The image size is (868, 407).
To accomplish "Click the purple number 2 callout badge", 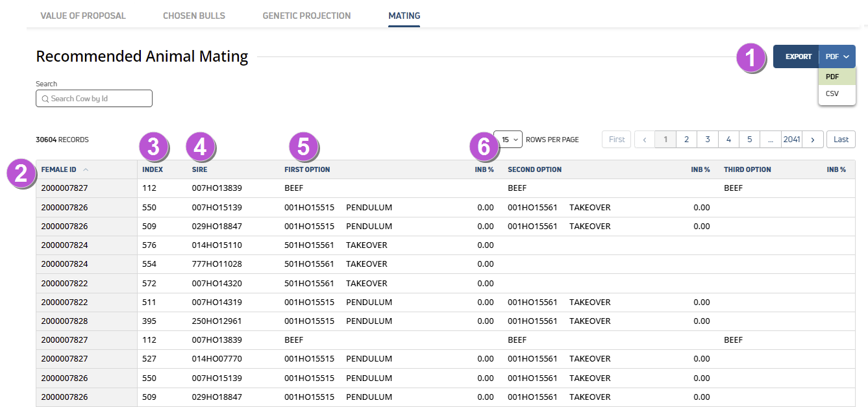I will 21,173.
